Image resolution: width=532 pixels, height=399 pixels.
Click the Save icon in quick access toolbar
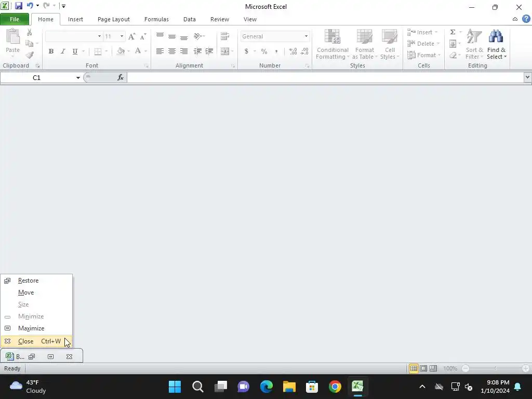pyautogui.click(x=18, y=6)
